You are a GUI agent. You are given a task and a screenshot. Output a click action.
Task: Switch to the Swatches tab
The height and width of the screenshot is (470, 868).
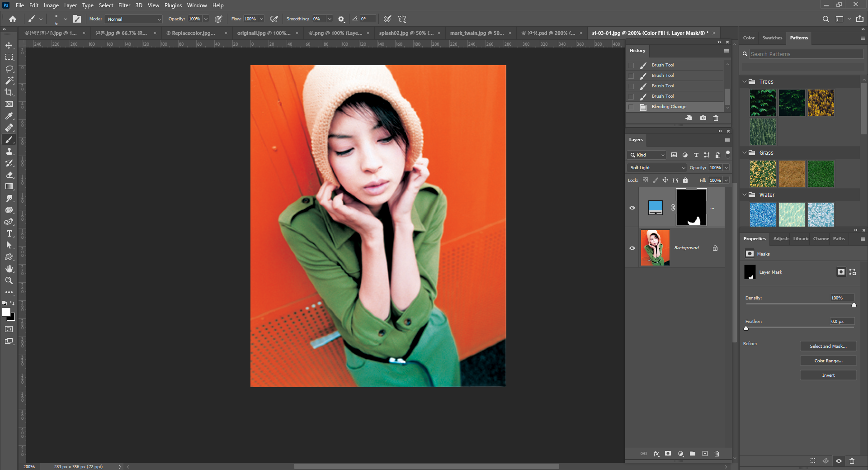pyautogui.click(x=772, y=38)
